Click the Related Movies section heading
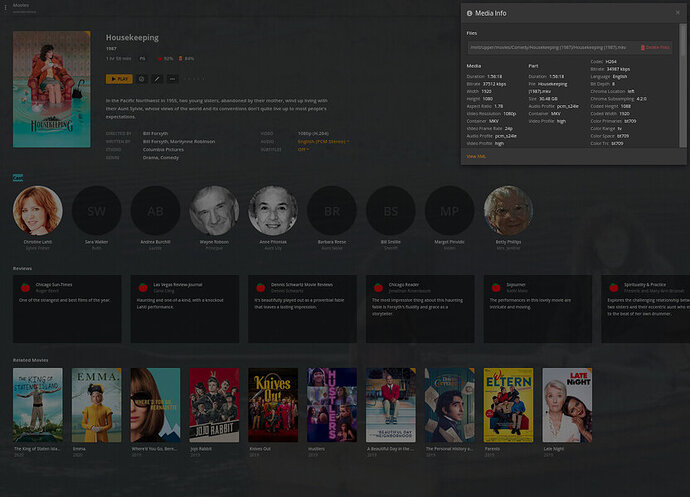 tap(30, 360)
